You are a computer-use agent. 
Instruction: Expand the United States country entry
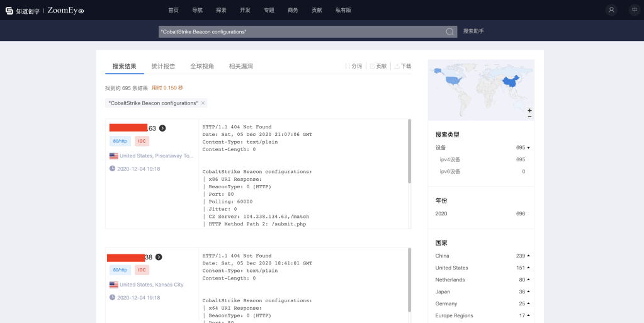(x=529, y=268)
